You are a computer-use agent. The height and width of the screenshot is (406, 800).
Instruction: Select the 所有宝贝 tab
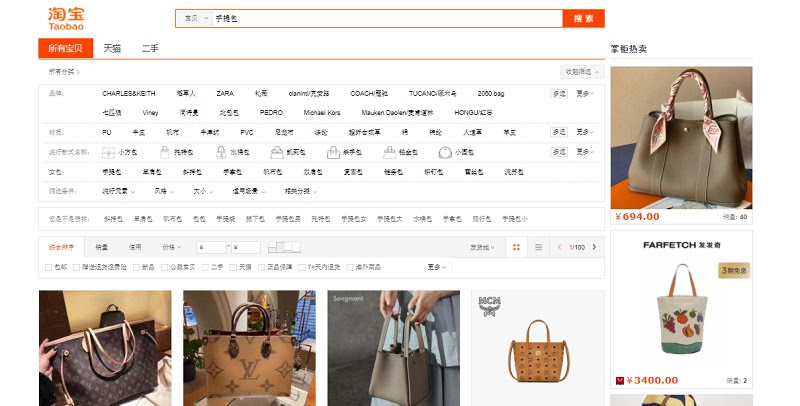click(65, 48)
